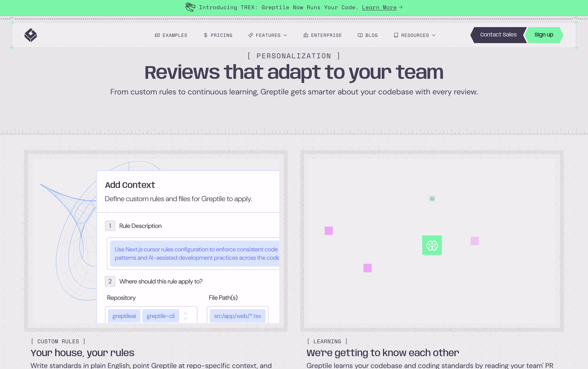Click the Contact Sales button
The image size is (588, 369).
498,35
